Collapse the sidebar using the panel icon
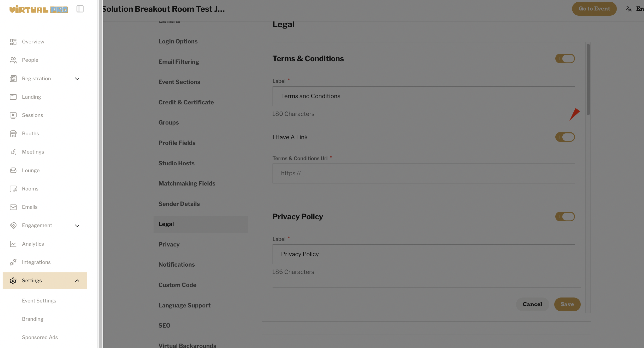This screenshot has width=644, height=348. (80, 9)
